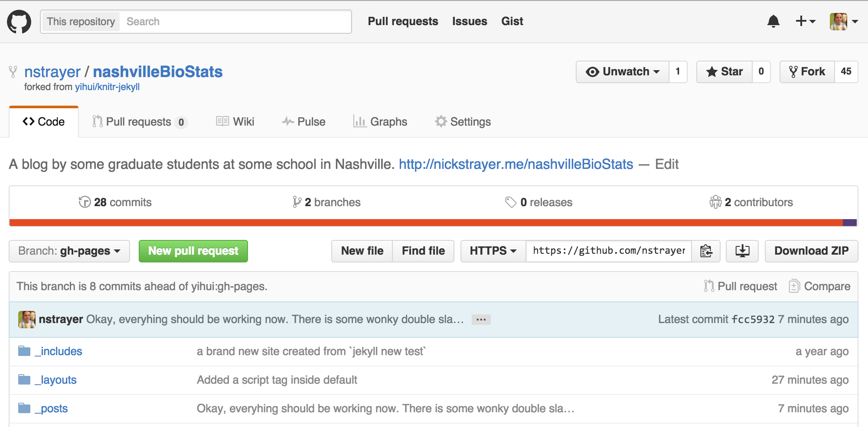Click the branches icon
The height and width of the screenshot is (427, 868).
(297, 202)
